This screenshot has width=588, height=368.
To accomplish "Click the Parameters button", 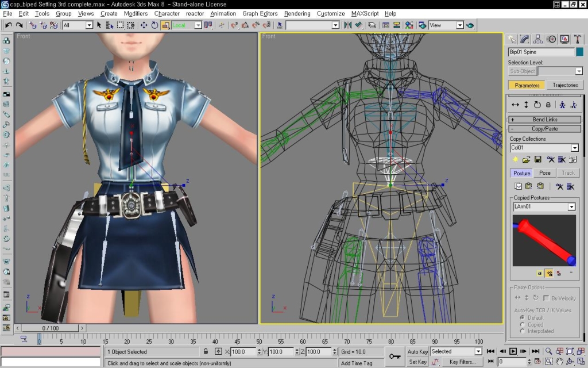I will pos(527,85).
